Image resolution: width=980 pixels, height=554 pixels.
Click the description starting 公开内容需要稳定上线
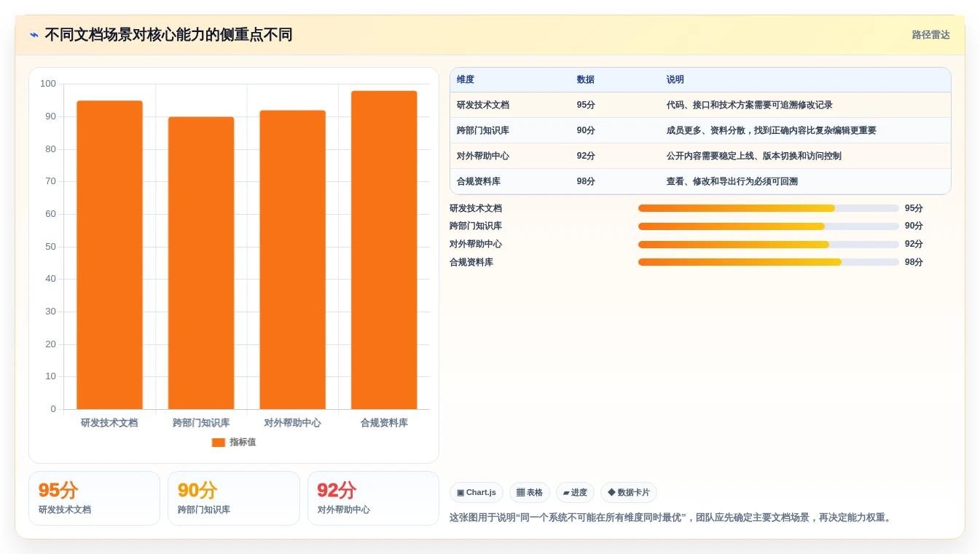point(753,156)
